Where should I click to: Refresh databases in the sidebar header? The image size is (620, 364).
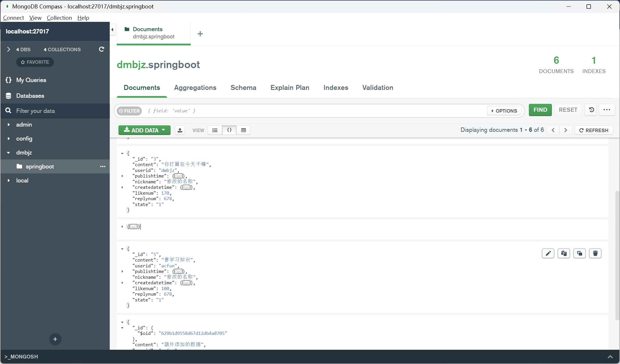click(101, 49)
